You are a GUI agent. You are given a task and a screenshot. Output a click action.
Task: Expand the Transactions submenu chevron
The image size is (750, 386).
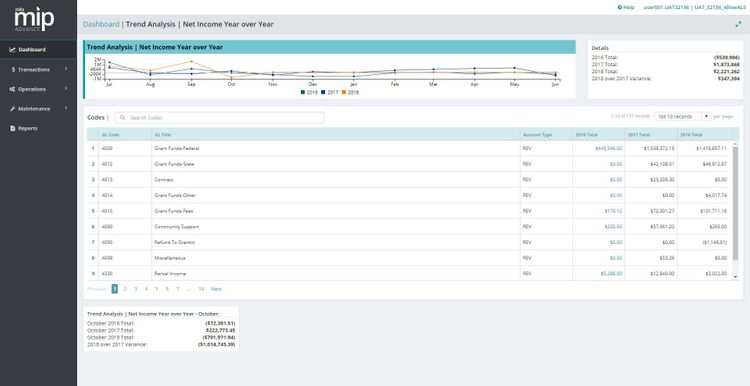click(66, 69)
